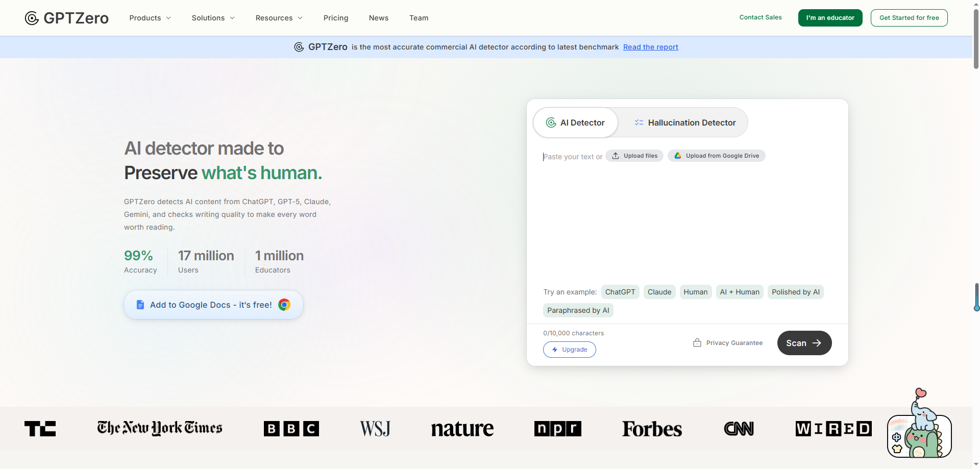Expand the Products dropdown menu
Viewport: 980px width, 469px height.
(x=150, y=18)
